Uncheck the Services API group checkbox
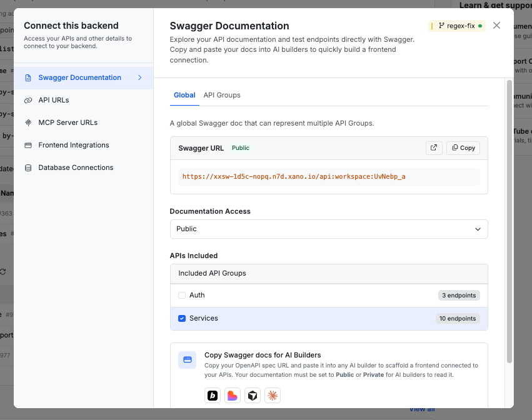This screenshot has width=532, height=420. [182, 318]
